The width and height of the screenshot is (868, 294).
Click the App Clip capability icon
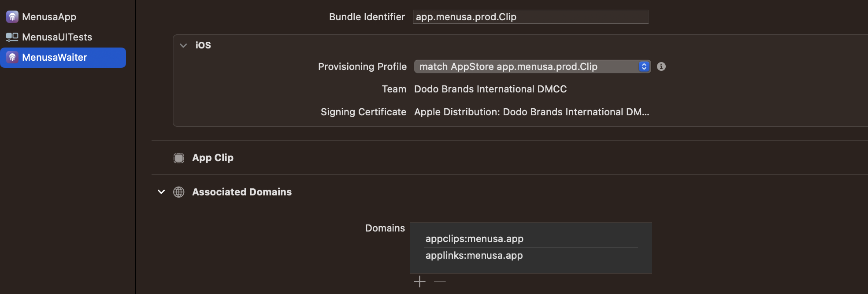coord(179,158)
